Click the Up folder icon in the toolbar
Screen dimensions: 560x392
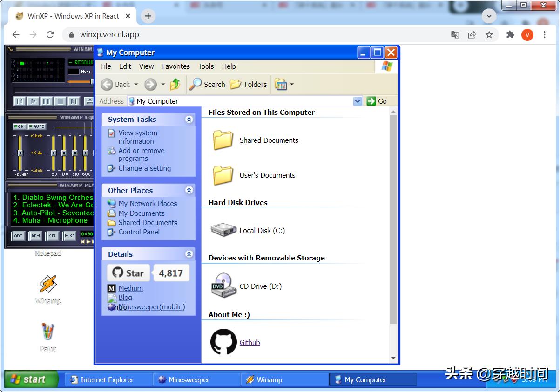coord(175,84)
